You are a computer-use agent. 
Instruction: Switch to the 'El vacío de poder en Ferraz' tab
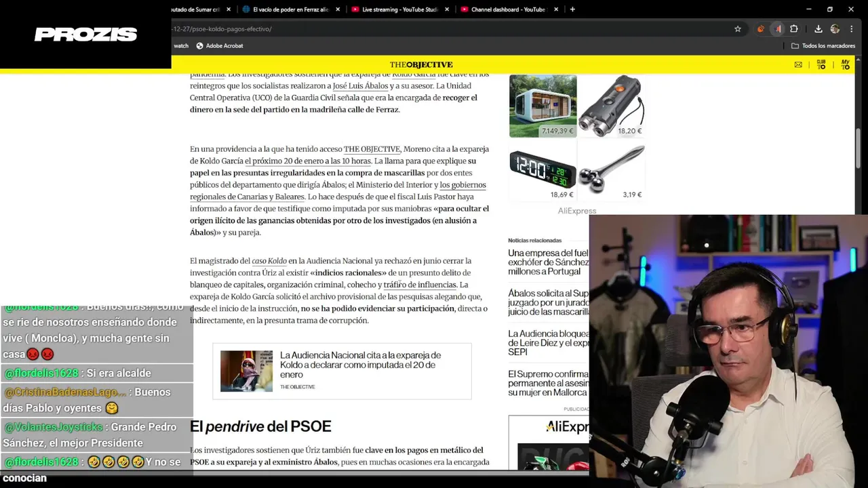tap(290, 9)
